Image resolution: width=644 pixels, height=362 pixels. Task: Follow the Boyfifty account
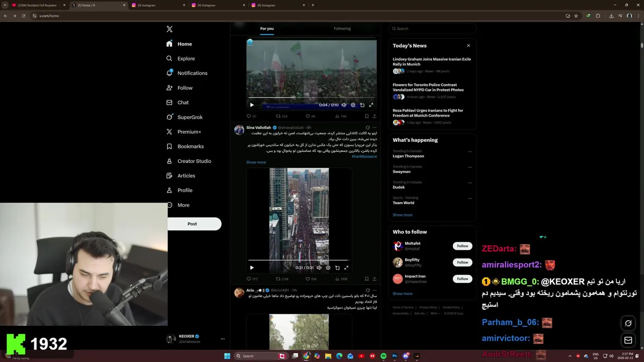(462, 262)
